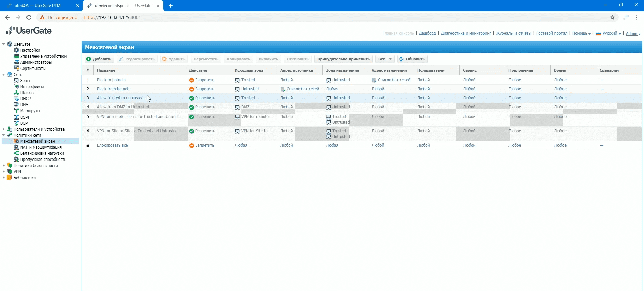Open the Admin user dropdown menu
Image resolution: width=644 pixels, height=291 pixels.
pos(633,33)
